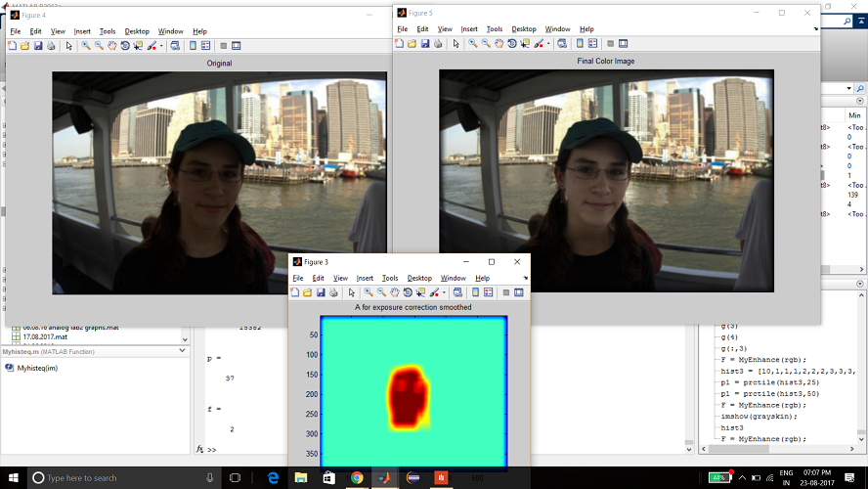868x489 pixels.
Task: Select Data Cursor tool in Figure 3 toolbar
Action: [x=420, y=291]
